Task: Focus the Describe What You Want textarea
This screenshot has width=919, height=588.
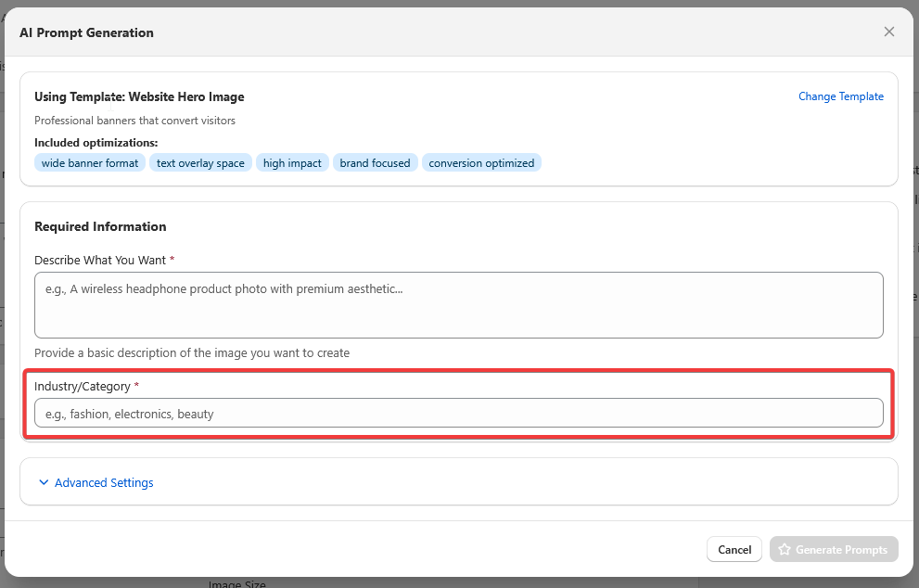Action: (x=458, y=304)
